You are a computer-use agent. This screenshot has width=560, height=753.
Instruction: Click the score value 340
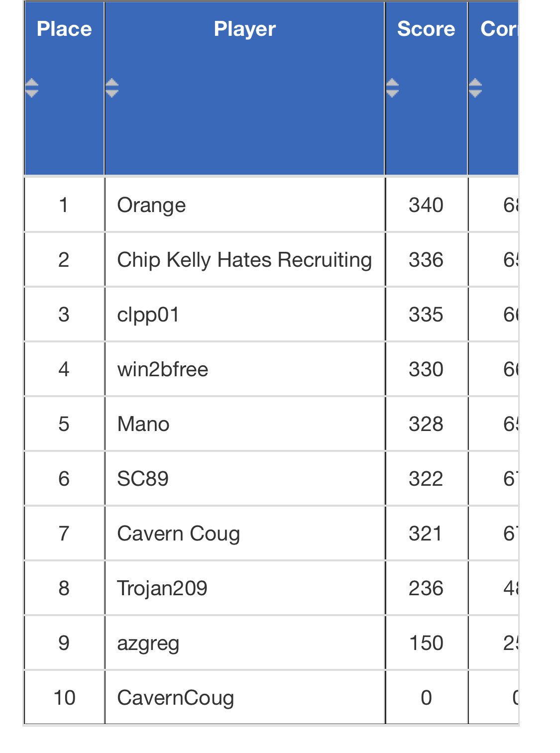point(426,205)
